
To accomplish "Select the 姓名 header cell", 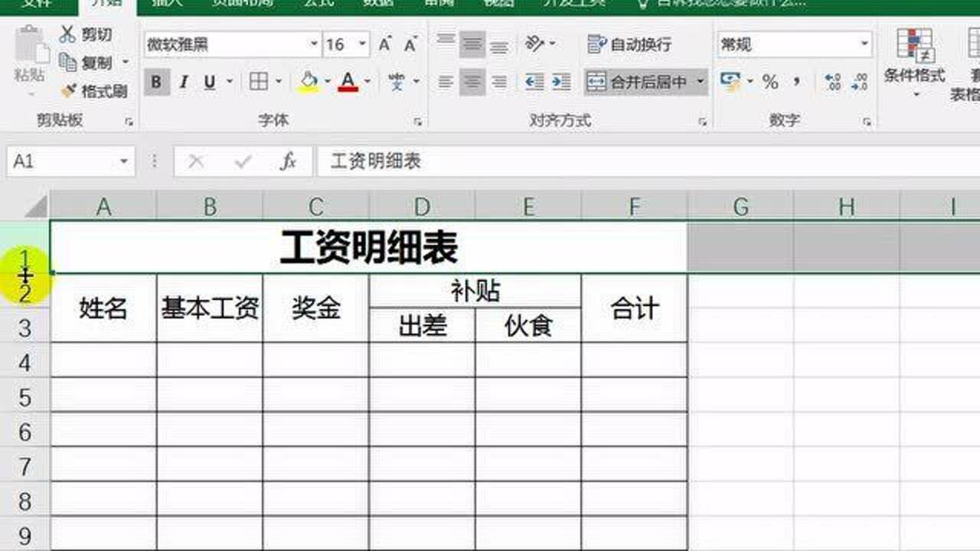I will (x=103, y=308).
